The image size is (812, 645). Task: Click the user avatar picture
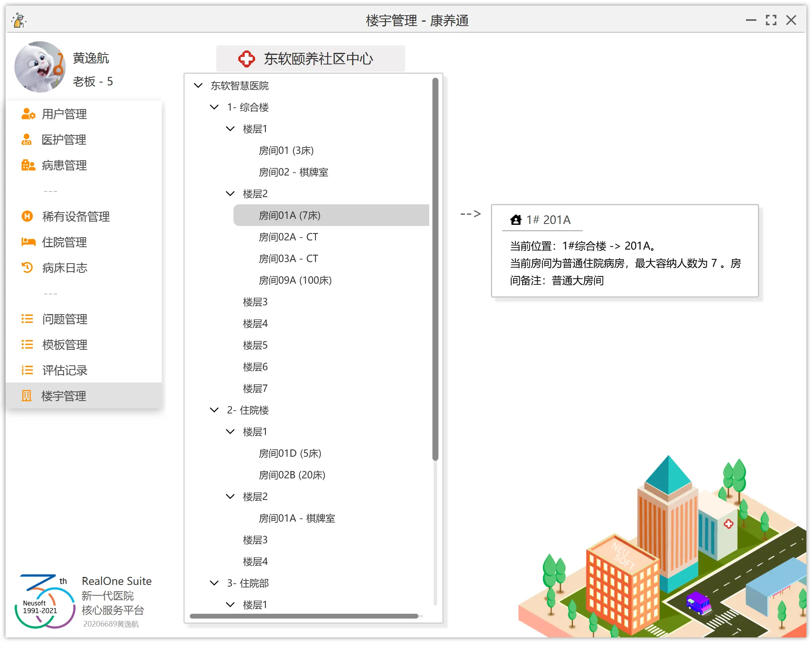(40, 67)
